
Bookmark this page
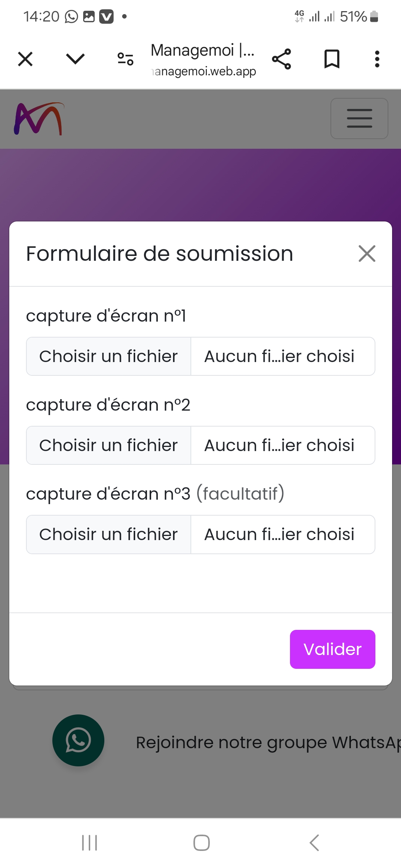(x=332, y=59)
